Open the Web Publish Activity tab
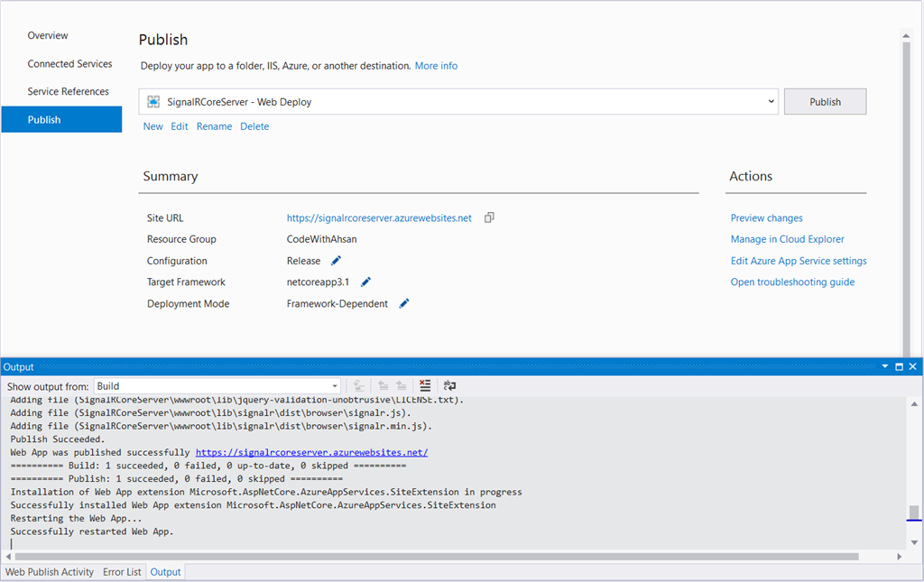 [50, 572]
